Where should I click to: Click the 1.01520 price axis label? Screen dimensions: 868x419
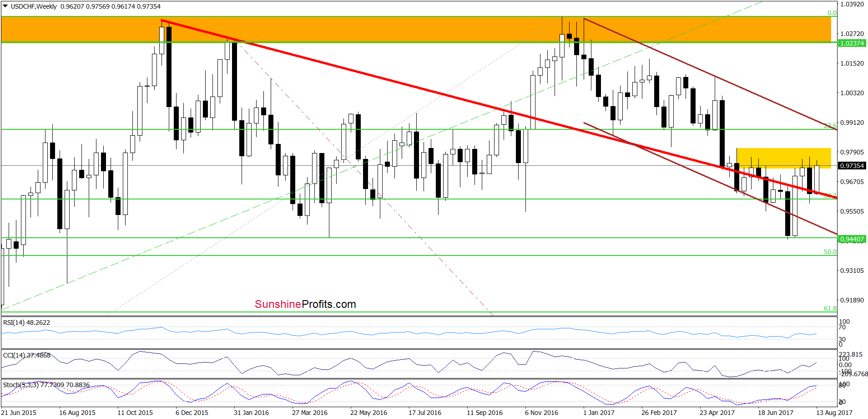(852, 63)
